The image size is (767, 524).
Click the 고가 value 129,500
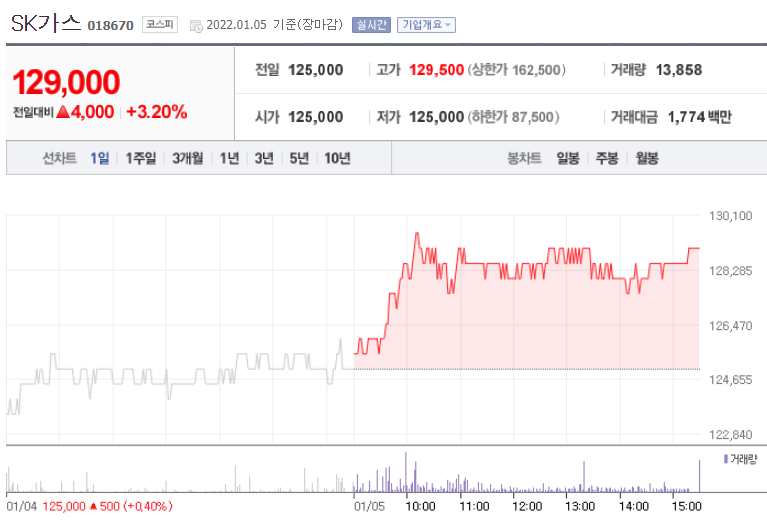tap(436, 70)
